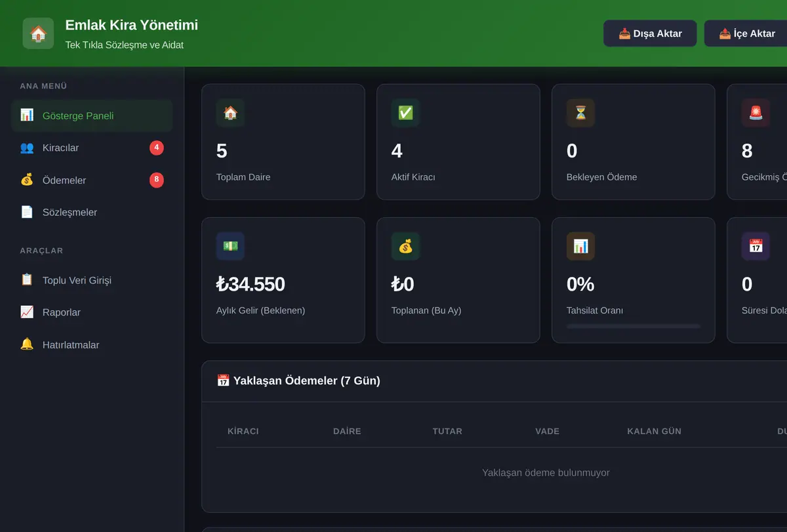
Task: Click the Toplam Daire label
Action: [x=243, y=177]
